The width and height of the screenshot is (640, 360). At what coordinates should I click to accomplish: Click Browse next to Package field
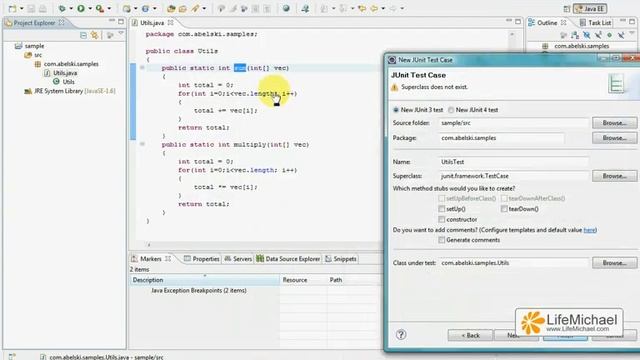point(614,138)
